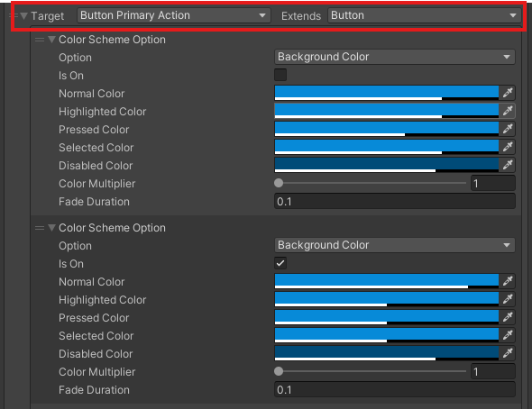Open Target dropdown showing Button Primary Action
Viewport: 532px width, 409px height.
click(174, 15)
